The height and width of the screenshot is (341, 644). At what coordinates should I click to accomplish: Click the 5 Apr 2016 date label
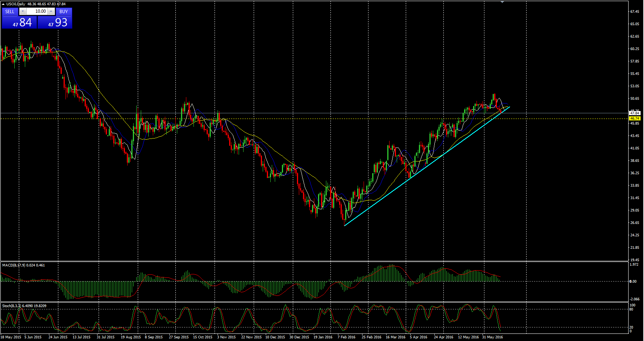[x=419, y=337]
